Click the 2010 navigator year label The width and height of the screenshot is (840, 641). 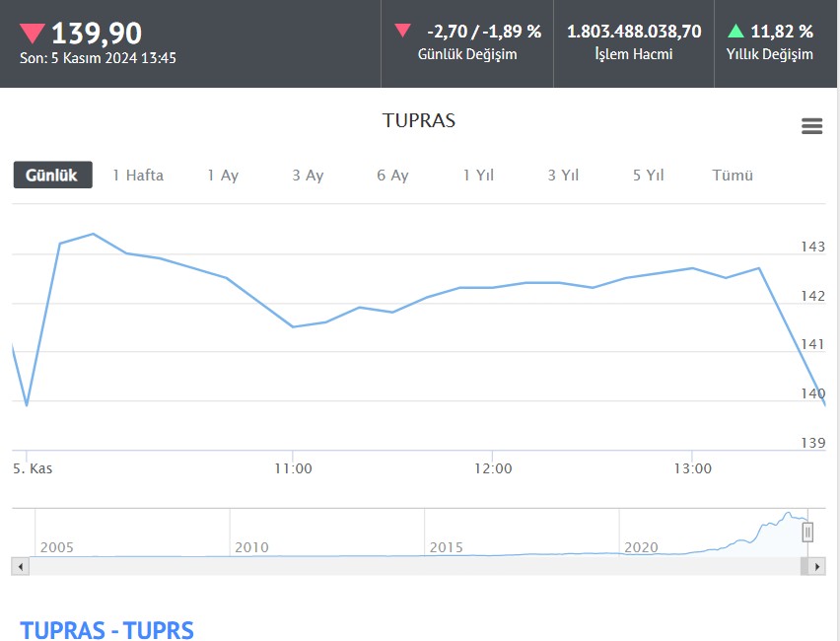click(x=251, y=547)
